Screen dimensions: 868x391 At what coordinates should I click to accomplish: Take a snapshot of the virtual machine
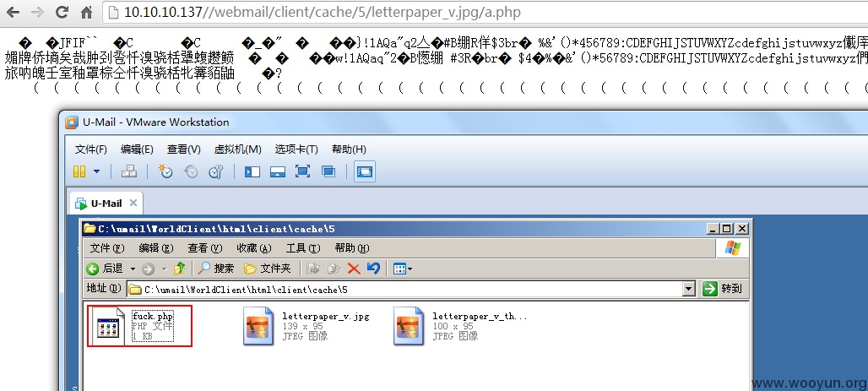[x=165, y=171]
